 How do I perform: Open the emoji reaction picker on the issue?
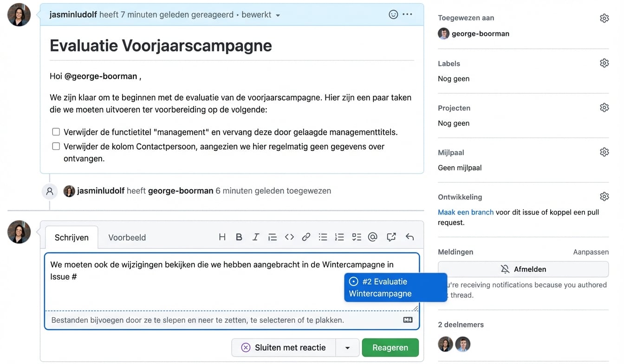393,14
